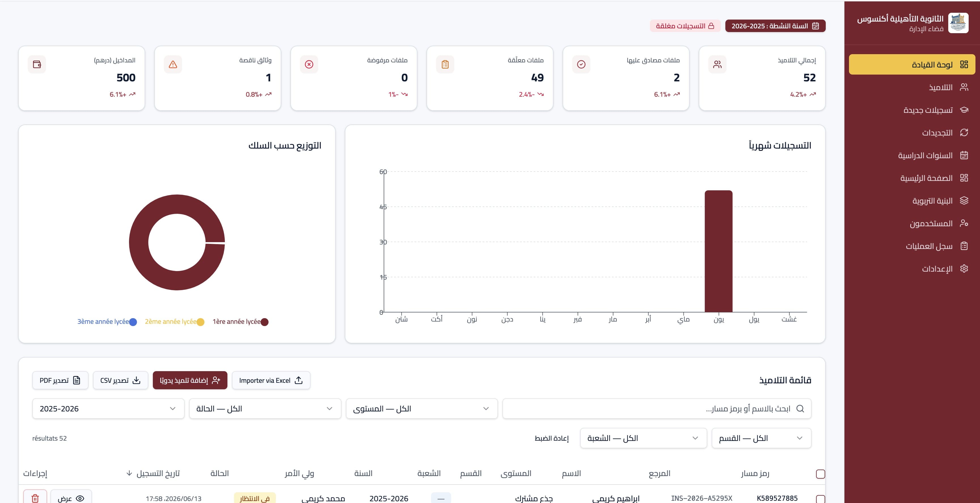Click the clipboard icon on pending files card

445,64
